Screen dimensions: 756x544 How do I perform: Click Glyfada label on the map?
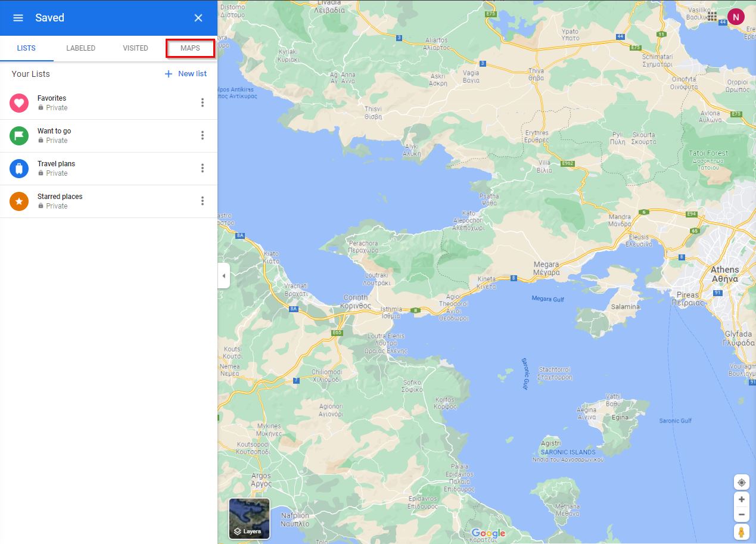pos(738,338)
